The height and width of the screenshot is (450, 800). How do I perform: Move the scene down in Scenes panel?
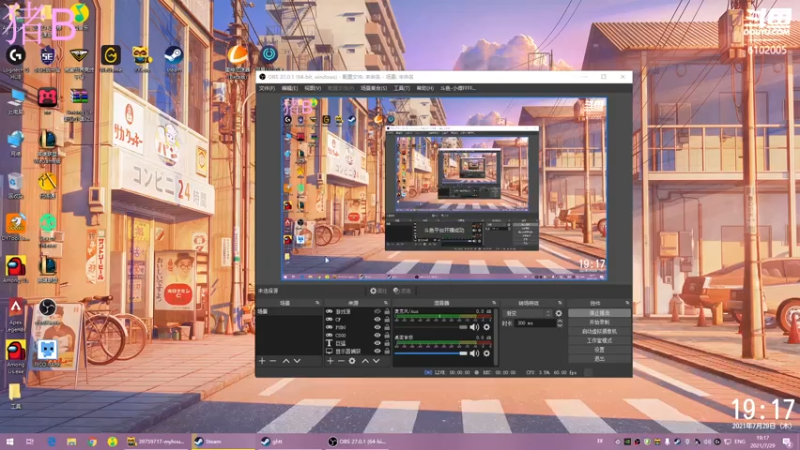(297, 361)
